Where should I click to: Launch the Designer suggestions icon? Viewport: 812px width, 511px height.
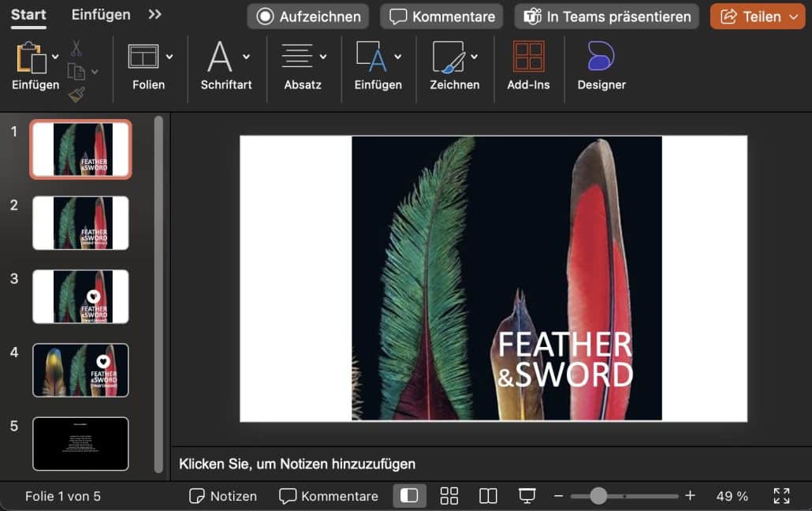pos(602,57)
